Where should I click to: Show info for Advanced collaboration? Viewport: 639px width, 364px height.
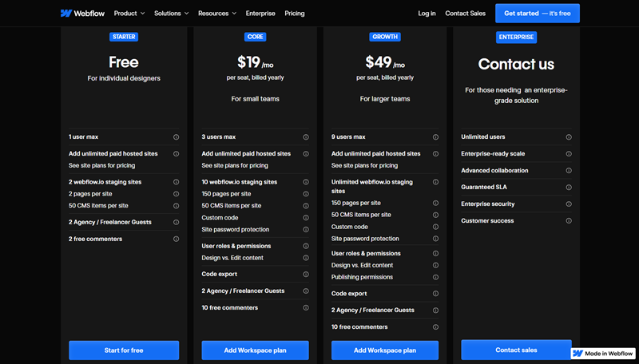(569, 171)
